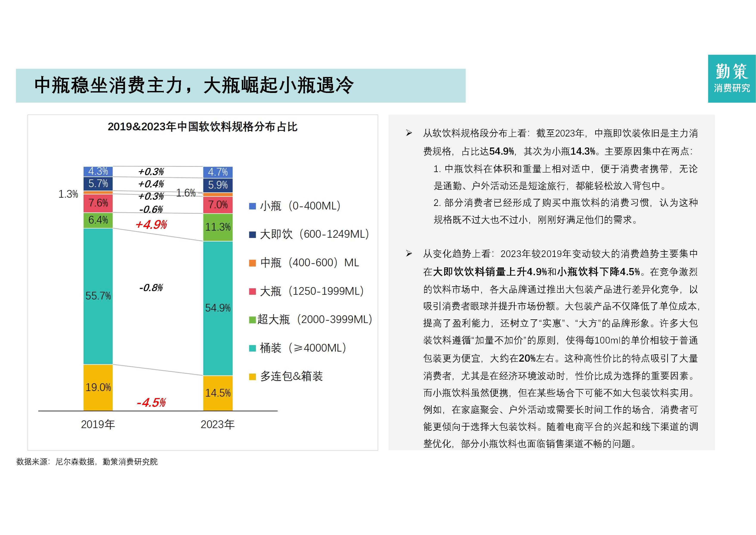
Task: Select the 5.7% segment in 2019 bar
Action: pos(98,184)
